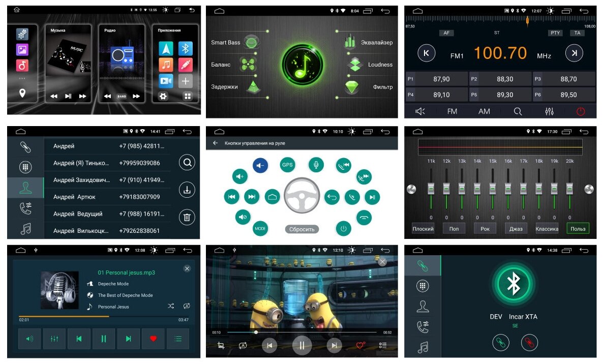The width and height of the screenshot is (604, 364).
Task: Assign power steering wheel button
Action: pyautogui.click(x=344, y=228)
